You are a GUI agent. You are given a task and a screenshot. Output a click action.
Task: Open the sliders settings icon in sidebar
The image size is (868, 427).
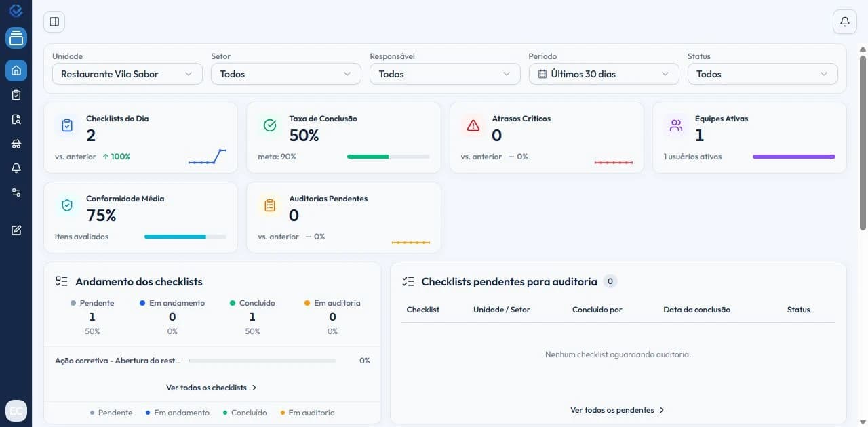point(16,192)
